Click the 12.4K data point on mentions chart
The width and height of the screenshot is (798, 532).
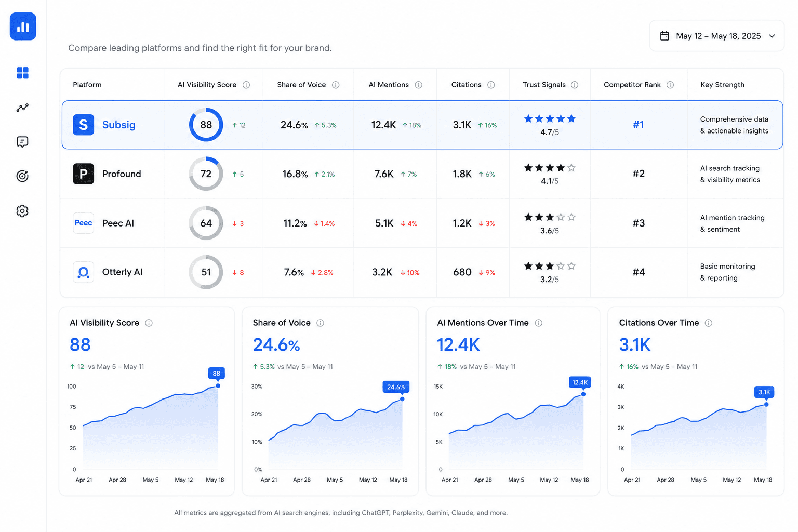583,394
